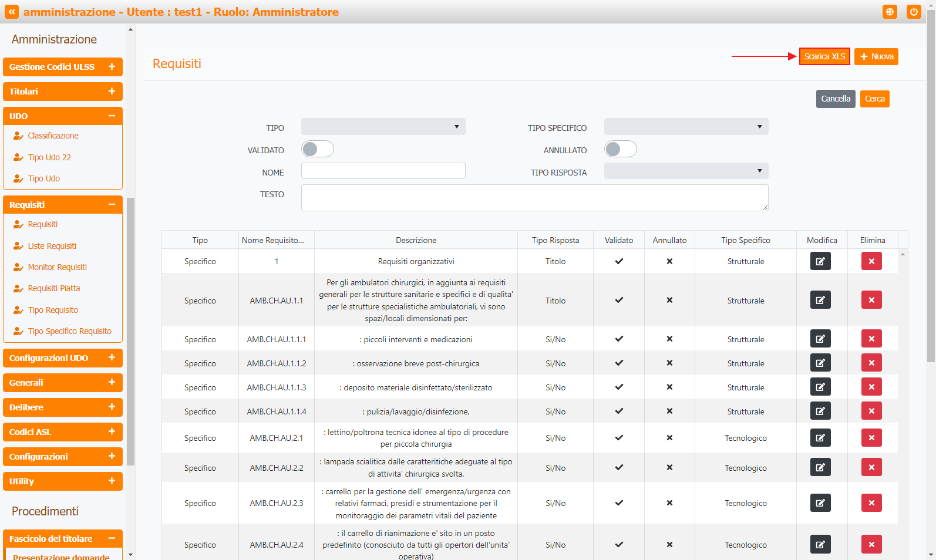Image resolution: width=936 pixels, height=560 pixels.
Task: Click delete icon for AMB.CH.AU.2.3 row
Action: click(871, 503)
